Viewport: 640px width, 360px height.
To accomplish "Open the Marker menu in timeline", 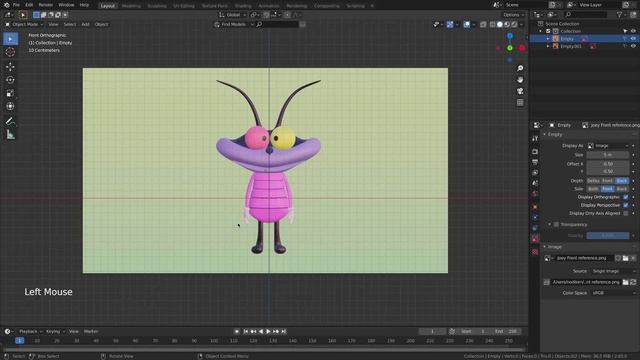I will (91, 331).
